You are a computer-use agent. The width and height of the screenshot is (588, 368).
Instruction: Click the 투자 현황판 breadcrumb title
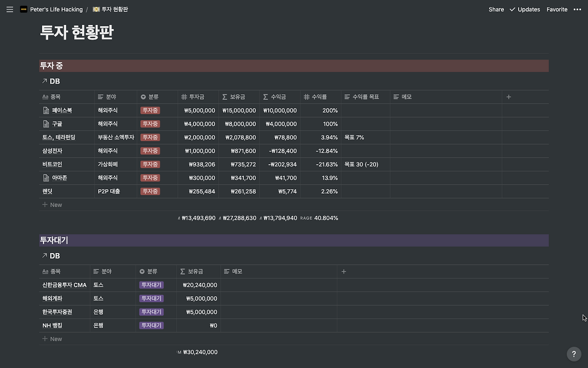[115, 9]
